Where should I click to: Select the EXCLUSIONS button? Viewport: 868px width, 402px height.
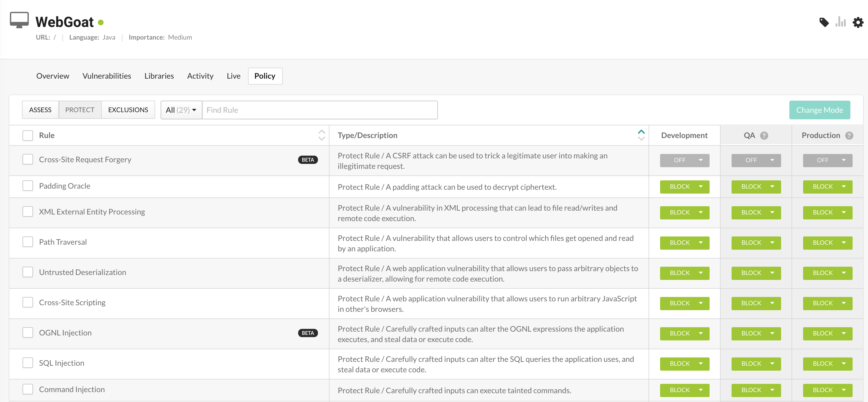click(x=128, y=110)
